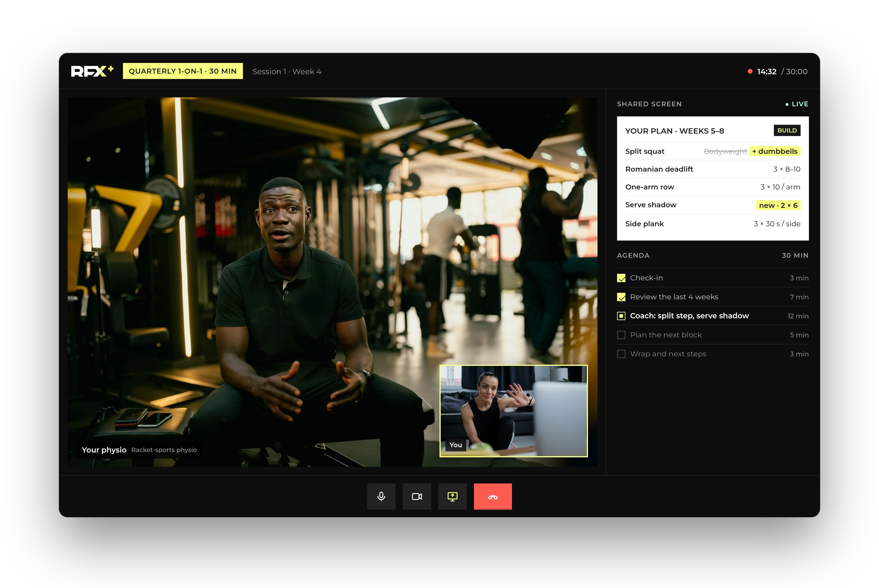Click the RFX+ logo
879x588 pixels.
click(x=92, y=71)
